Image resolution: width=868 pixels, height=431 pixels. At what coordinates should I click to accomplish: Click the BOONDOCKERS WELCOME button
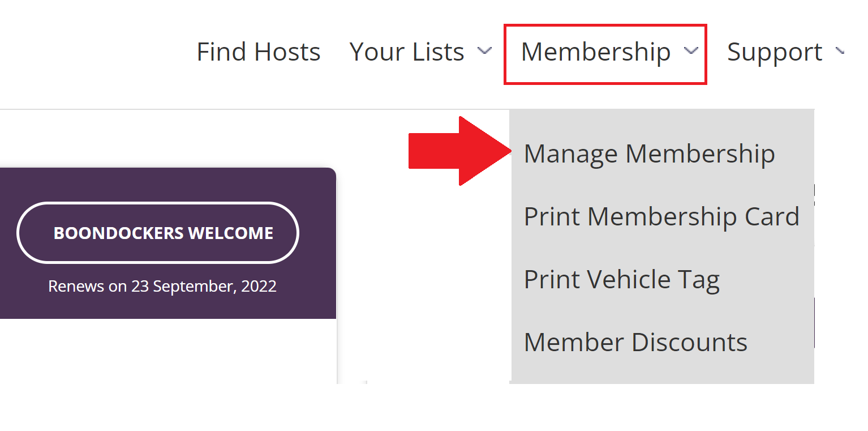[x=158, y=233]
